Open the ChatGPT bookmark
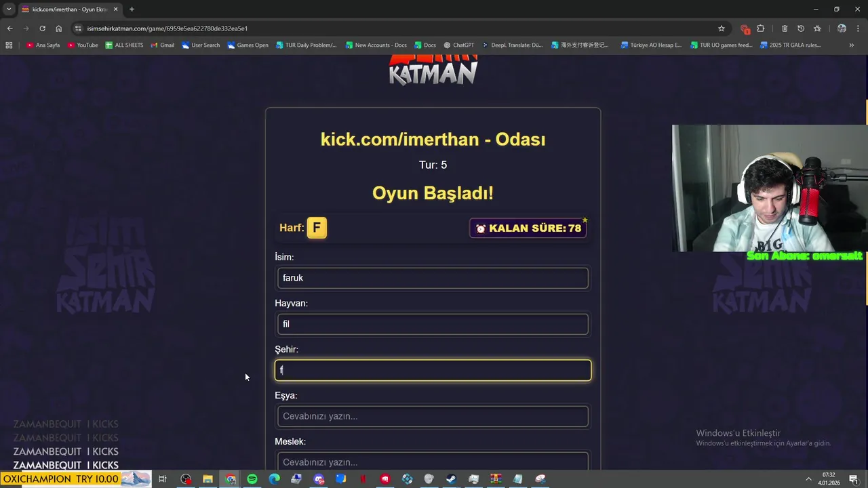 [x=458, y=45]
